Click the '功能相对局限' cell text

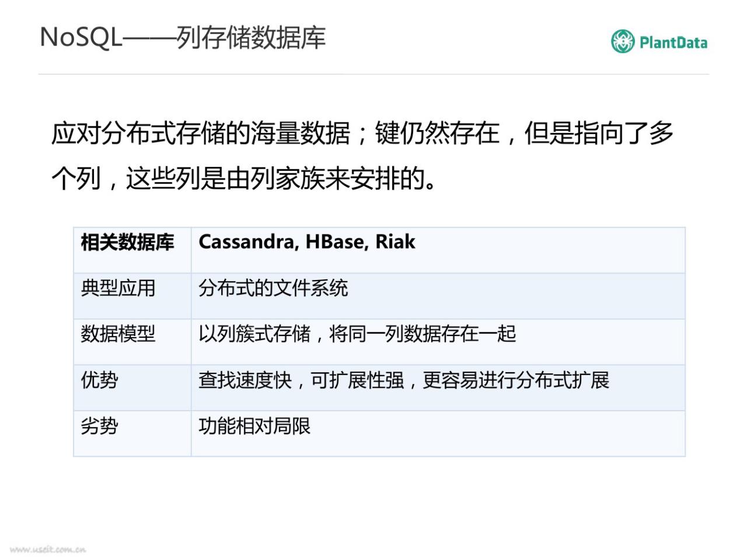[254, 426]
